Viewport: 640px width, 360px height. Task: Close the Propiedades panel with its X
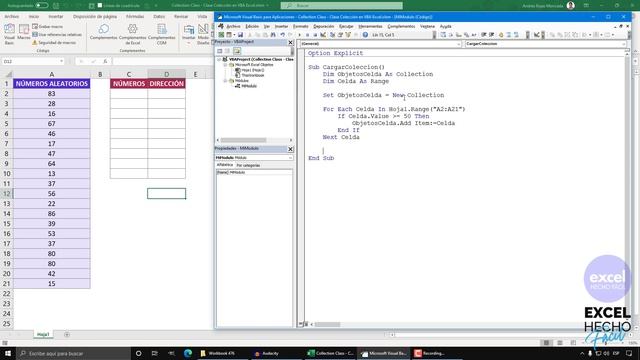291,149
